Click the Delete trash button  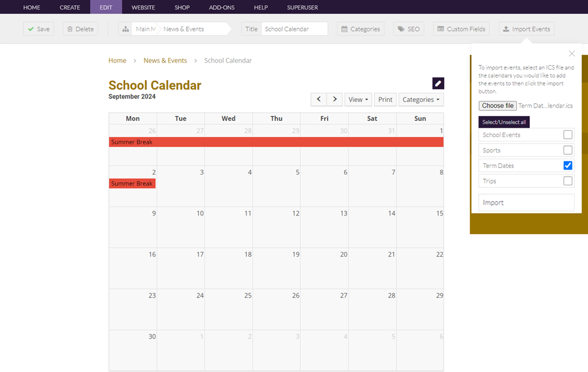coord(81,29)
